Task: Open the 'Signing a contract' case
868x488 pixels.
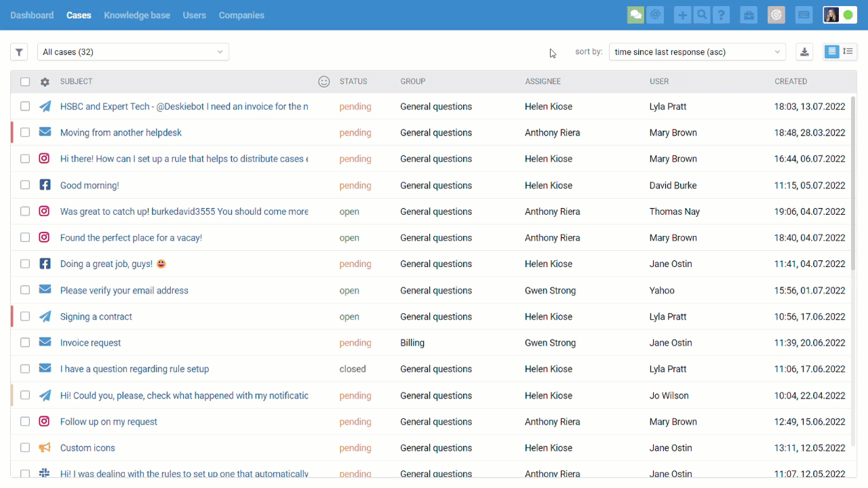Action: [96, 317]
